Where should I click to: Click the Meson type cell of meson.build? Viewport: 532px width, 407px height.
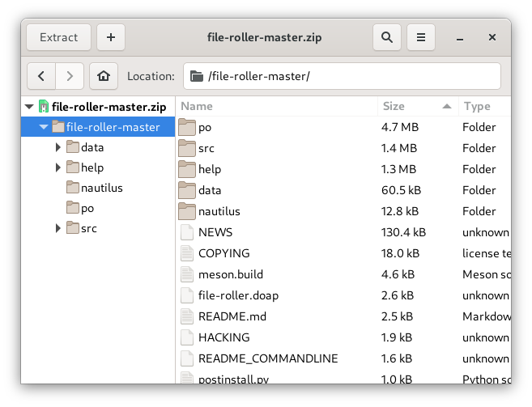click(x=487, y=274)
